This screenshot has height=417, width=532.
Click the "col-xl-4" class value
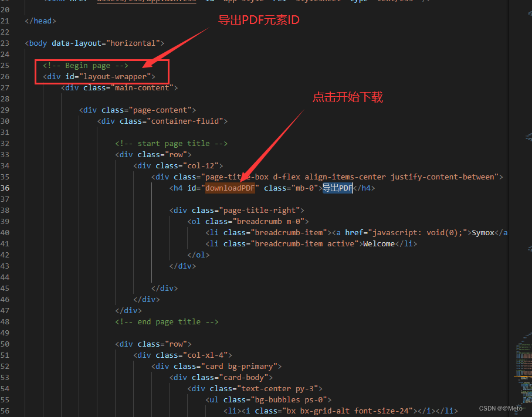pos(205,355)
